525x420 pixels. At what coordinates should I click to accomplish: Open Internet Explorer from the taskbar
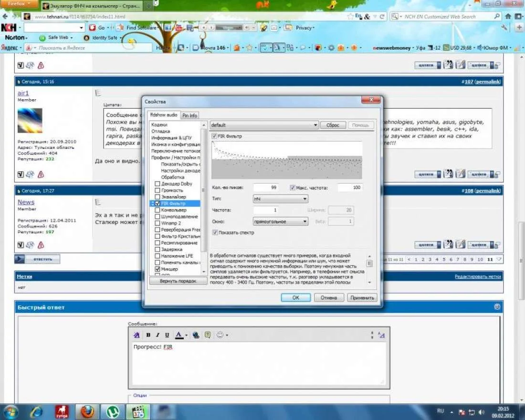(36, 412)
